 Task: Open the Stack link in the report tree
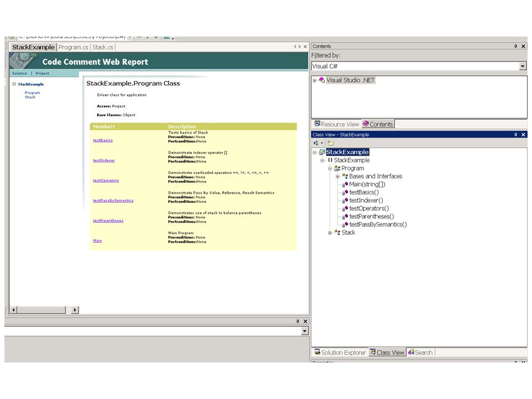(30, 97)
